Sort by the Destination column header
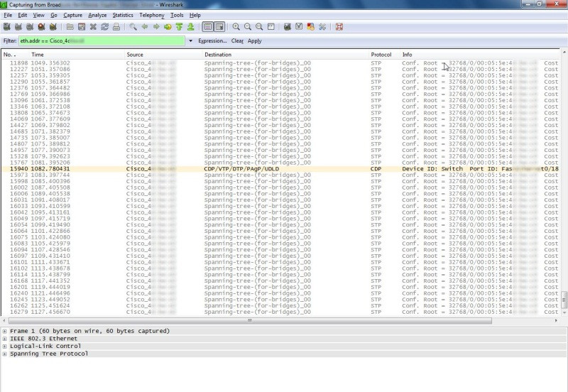This screenshot has width=568, height=392. click(x=285, y=55)
